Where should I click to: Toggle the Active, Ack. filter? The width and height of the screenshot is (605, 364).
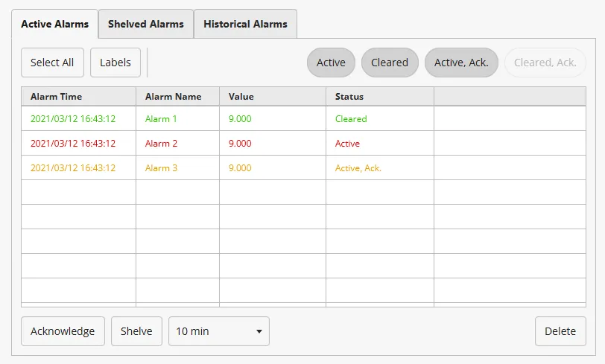tap(461, 63)
